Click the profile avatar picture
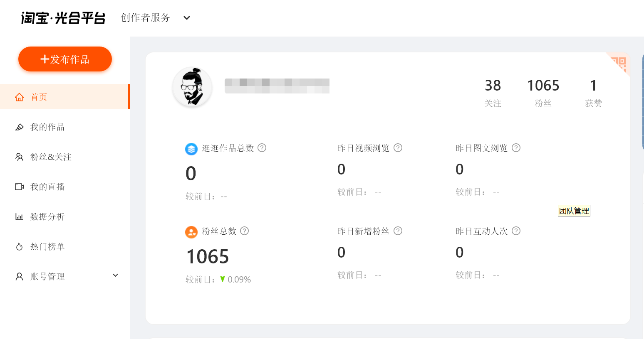Screen dimensions: 644x339 click(192, 87)
